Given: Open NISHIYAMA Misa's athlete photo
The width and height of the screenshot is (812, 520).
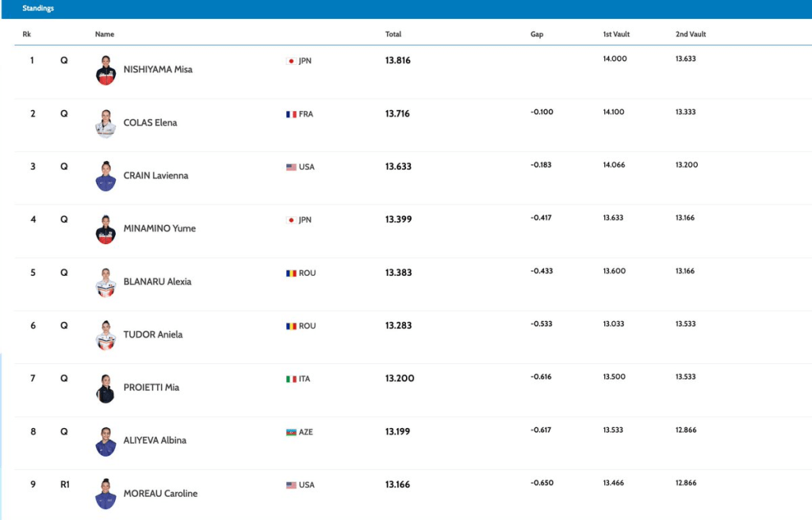Looking at the screenshot, I should 105,71.
